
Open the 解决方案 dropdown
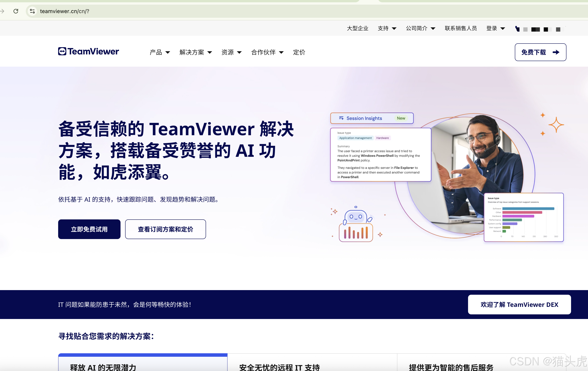195,52
